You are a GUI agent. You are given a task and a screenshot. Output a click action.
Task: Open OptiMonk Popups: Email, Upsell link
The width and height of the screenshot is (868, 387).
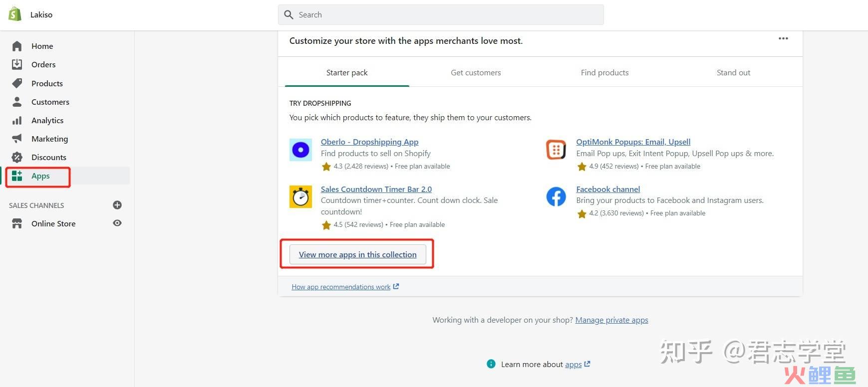click(x=633, y=142)
